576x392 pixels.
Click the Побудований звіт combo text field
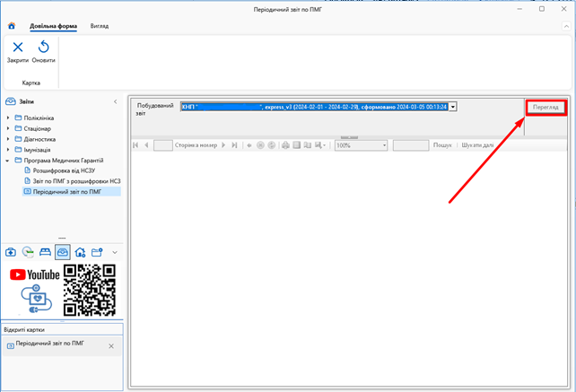[x=314, y=107]
